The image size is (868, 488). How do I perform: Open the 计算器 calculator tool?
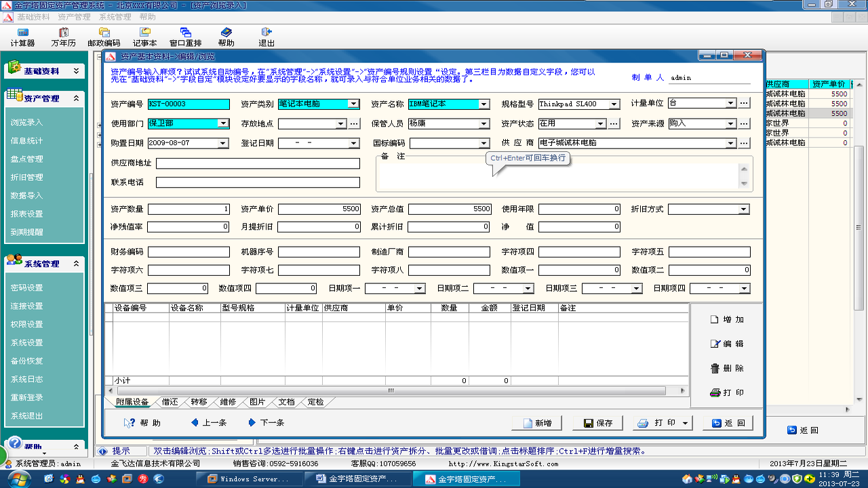pyautogui.click(x=22, y=37)
